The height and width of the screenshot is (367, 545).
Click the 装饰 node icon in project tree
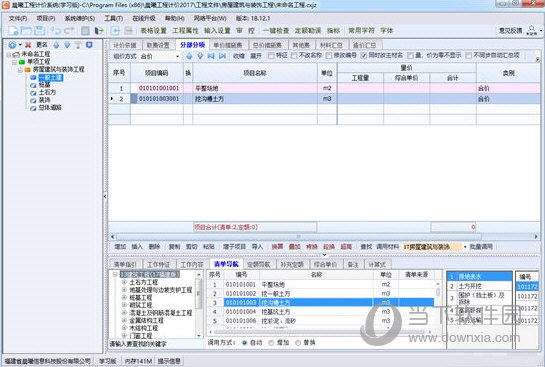[33, 100]
